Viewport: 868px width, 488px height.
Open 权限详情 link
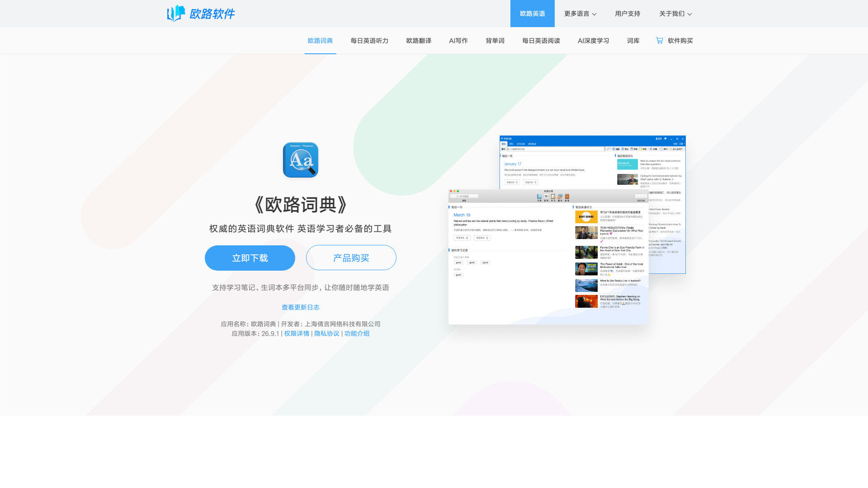297,333
